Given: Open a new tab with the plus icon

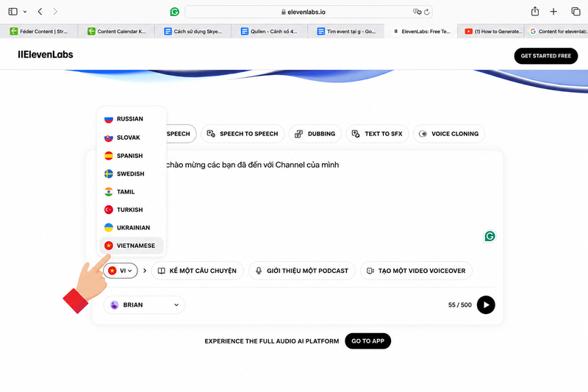Looking at the screenshot, I should (553, 12).
